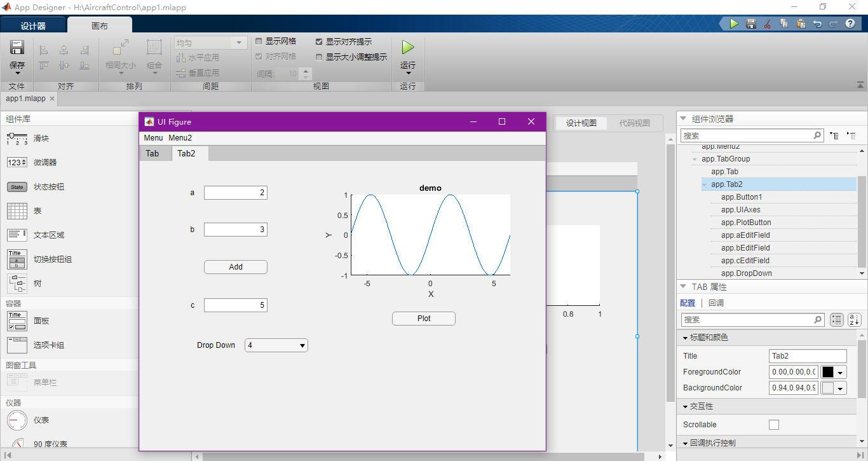The image size is (868, 461).
Task: Open ForegroundColor swatch dropdown
Action: pyautogui.click(x=834, y=372)
